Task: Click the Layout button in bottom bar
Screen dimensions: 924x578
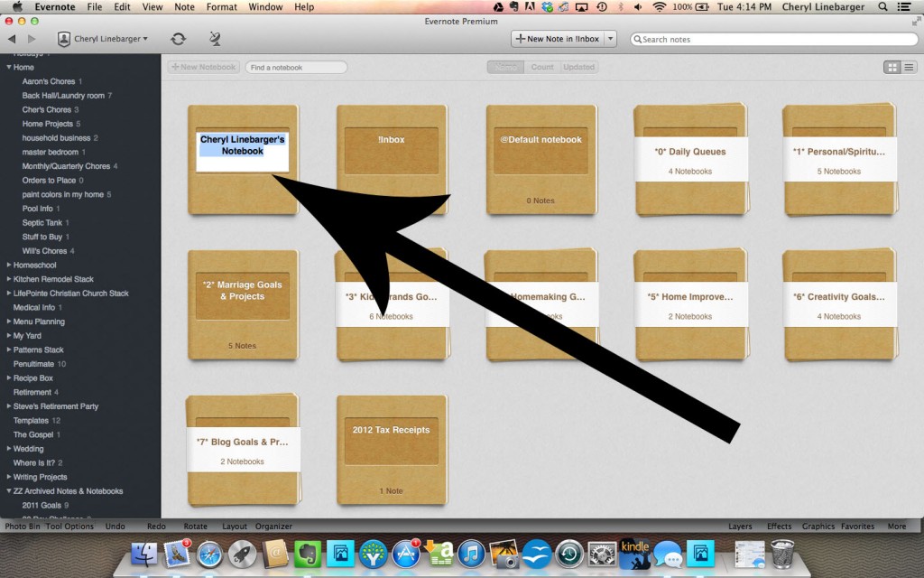Action: coord(235,527)
